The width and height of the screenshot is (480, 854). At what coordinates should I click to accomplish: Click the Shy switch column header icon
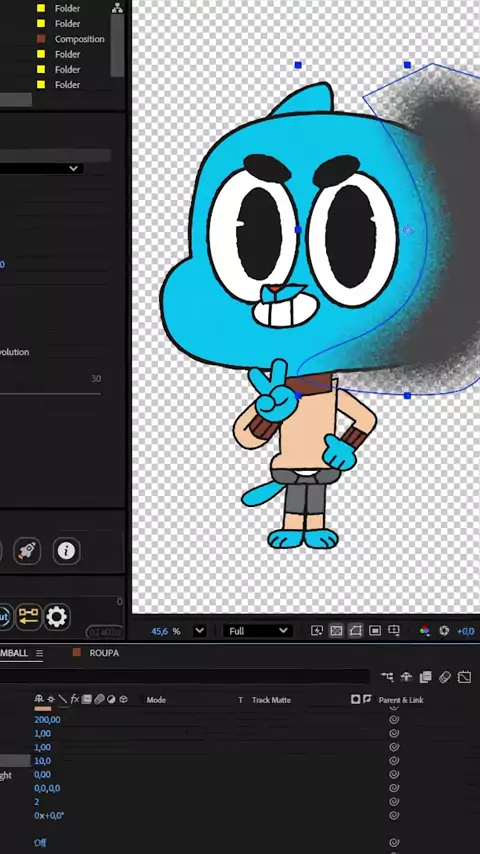39,699
